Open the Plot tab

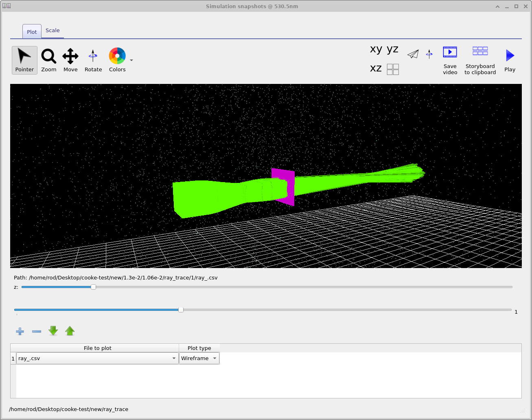tap(31, 31)
